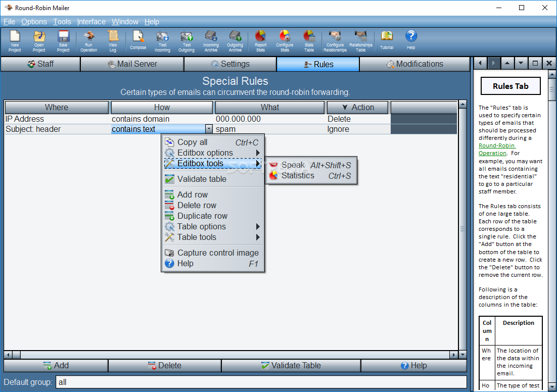Expand the Editbox options submenu
Screen dimensions: 557x392
pyautogui.click(x=213, y=153)
